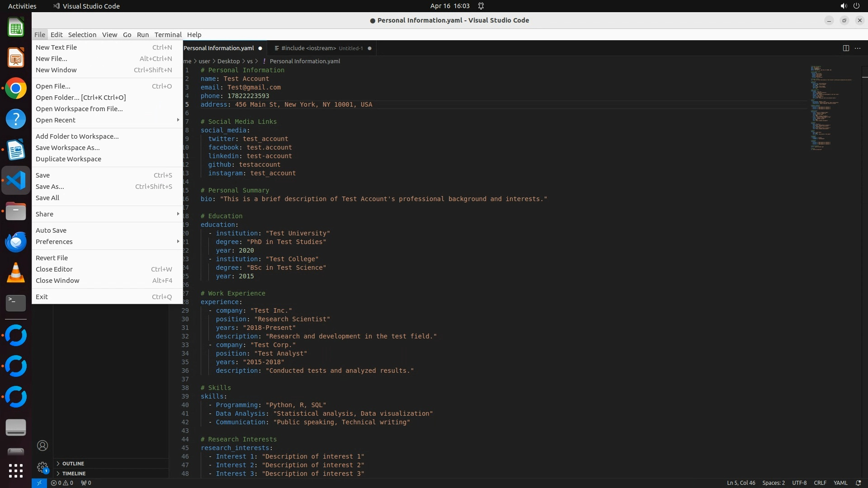Screen dimensions: 868x488
Task: Choose Save As... from File menu
Action: point(50,187)
